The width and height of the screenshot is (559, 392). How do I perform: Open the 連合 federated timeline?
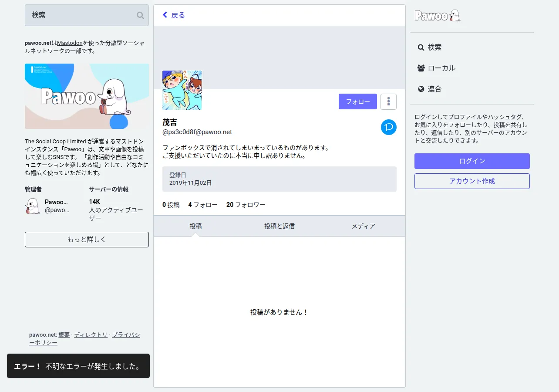430,89
